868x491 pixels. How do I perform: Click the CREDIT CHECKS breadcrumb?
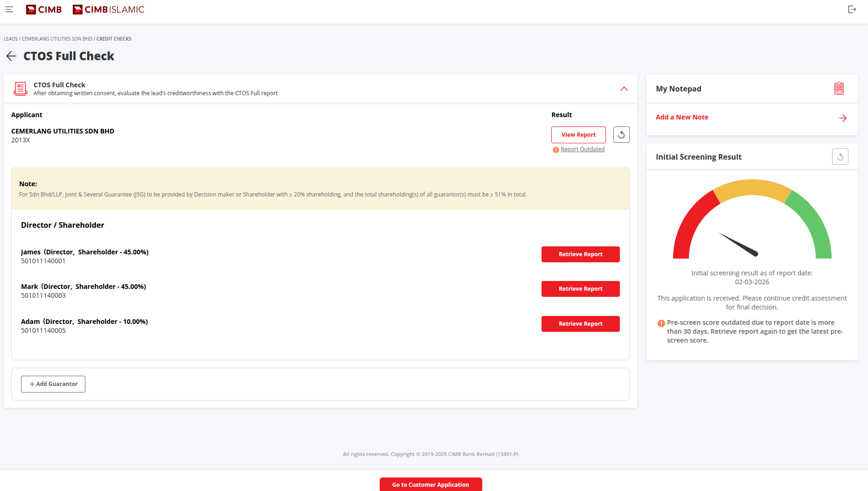[114, 39]
